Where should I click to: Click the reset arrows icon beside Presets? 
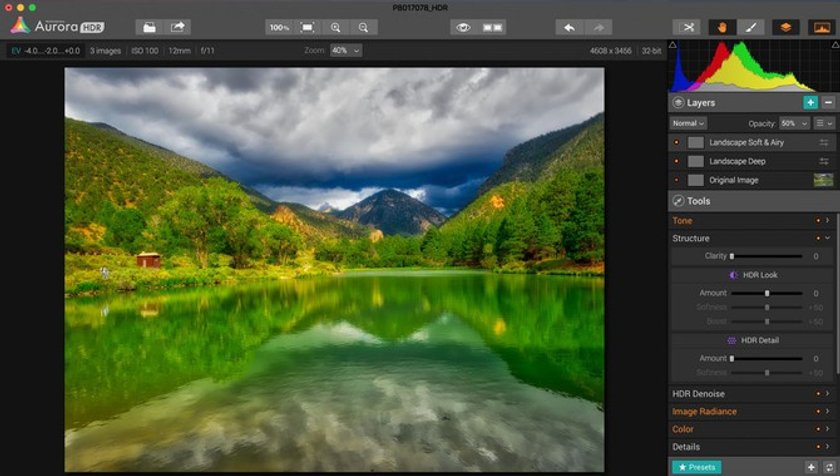pyautogui.click(x=829, y=467)
